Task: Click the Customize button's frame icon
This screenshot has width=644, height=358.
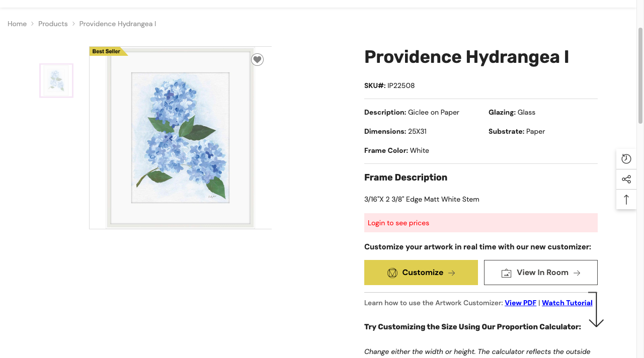Action: coord(392,273)
